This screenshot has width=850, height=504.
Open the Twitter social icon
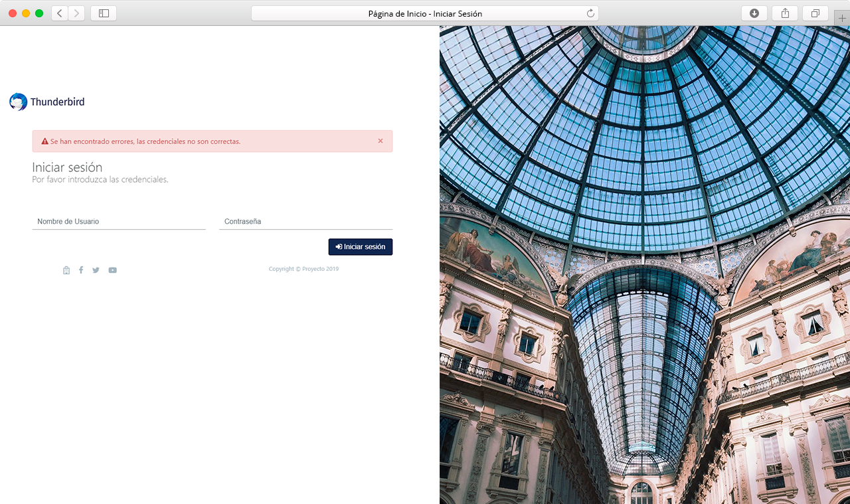96,270
